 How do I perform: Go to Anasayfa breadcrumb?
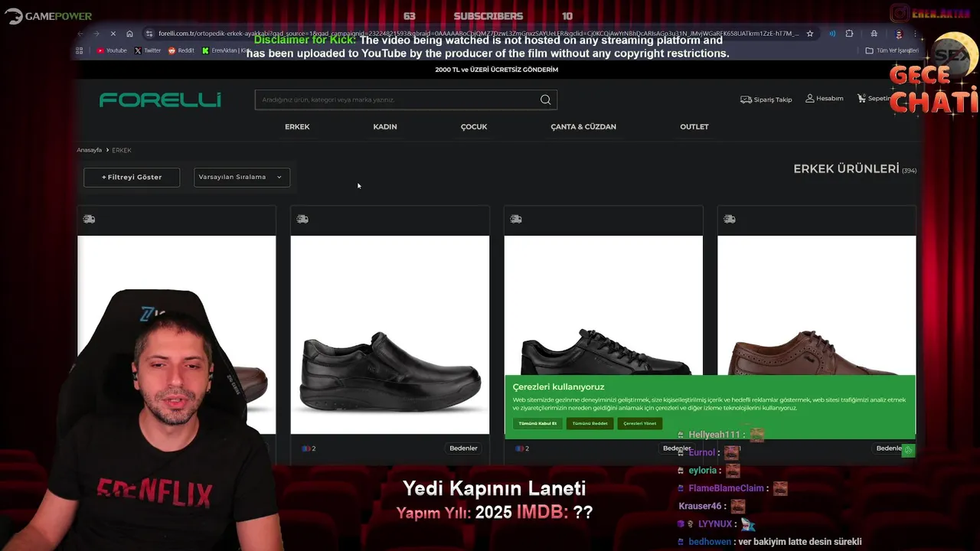tap(89, 150)
